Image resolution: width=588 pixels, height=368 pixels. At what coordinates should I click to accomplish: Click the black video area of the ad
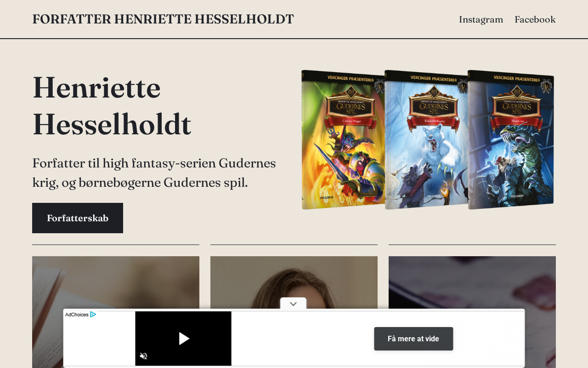coord(183,339)
